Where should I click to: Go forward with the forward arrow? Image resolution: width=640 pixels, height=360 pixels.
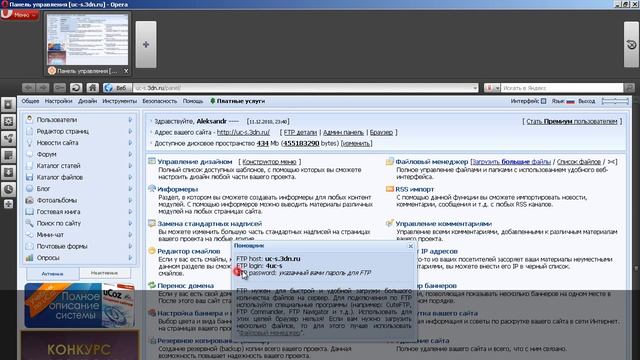43,88
